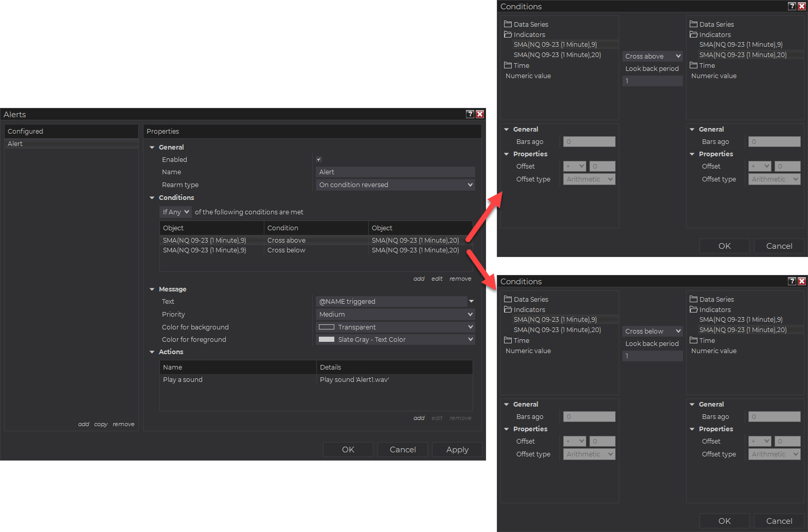Select Data Series folder in Cross above dialog's right pane
The image size is (808, 532).
(712, 24)
